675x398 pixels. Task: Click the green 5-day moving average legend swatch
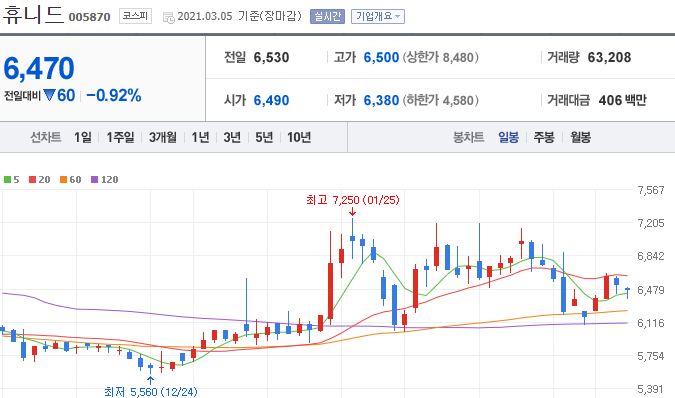[x=7, y=179]
